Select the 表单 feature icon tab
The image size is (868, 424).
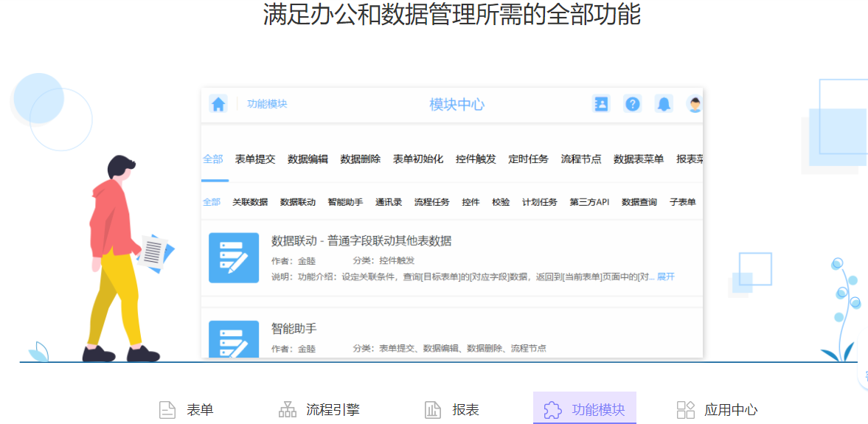click(x=168, y=410)
